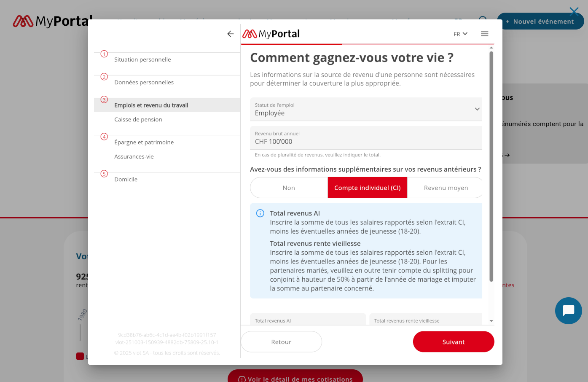Open the chat bubble widget
This screenshot has height=382, width=588.
568,311
